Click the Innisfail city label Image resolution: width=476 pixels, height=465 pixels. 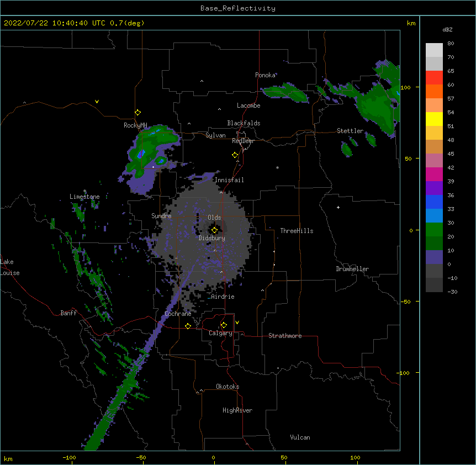[x=229, y=180]
